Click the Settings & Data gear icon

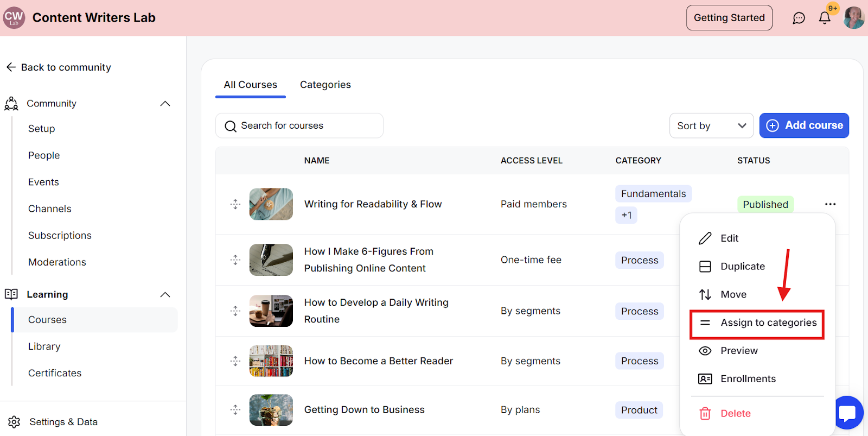14,422
